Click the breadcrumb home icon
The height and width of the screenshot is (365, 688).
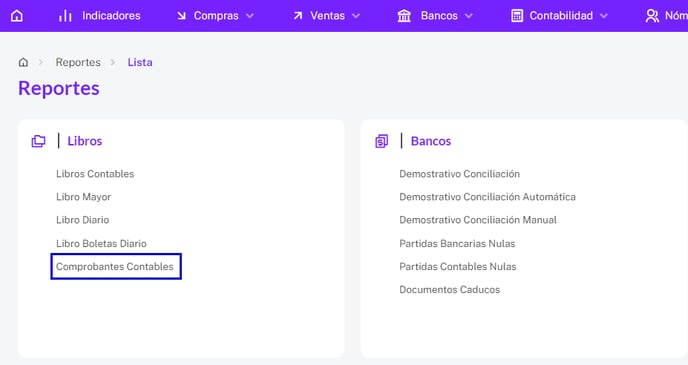click(23, 62)
